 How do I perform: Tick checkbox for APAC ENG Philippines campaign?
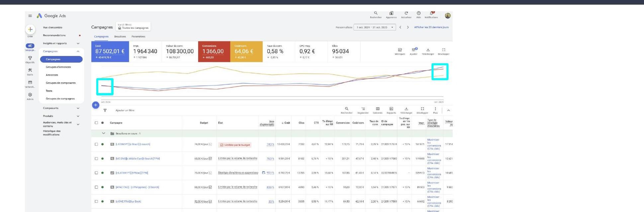click(97, 187)
